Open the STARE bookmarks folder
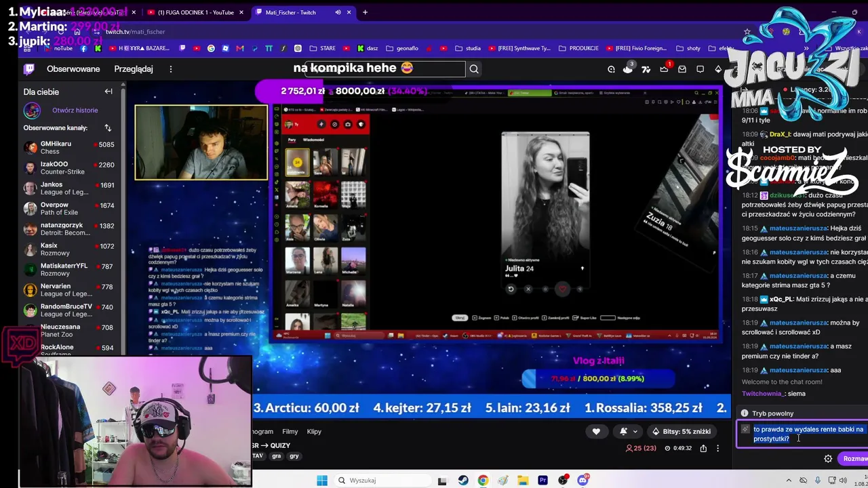The width and height of the screenshot is (868, 488). [322, 49]
